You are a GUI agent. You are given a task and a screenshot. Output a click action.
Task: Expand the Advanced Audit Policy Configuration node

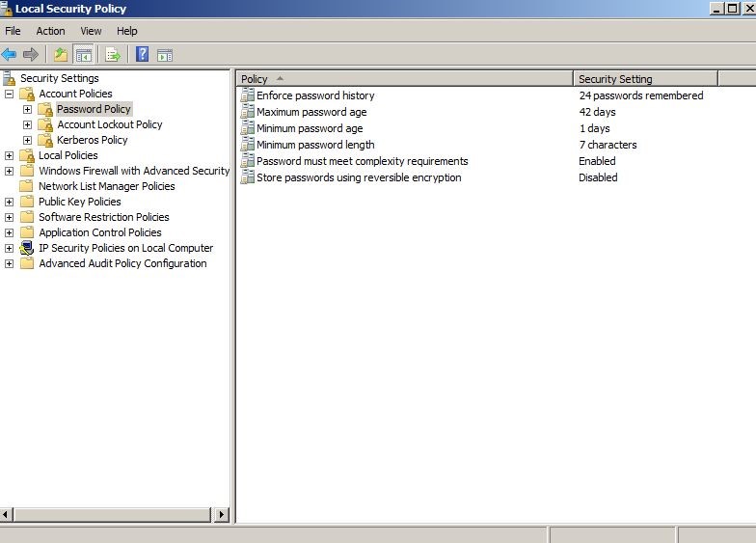point(10,263)
